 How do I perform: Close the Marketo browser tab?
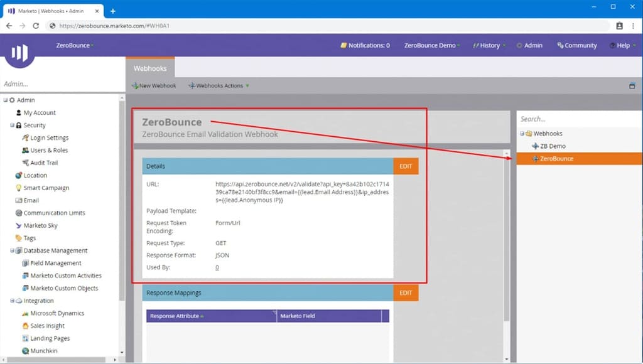click(97, 11)
